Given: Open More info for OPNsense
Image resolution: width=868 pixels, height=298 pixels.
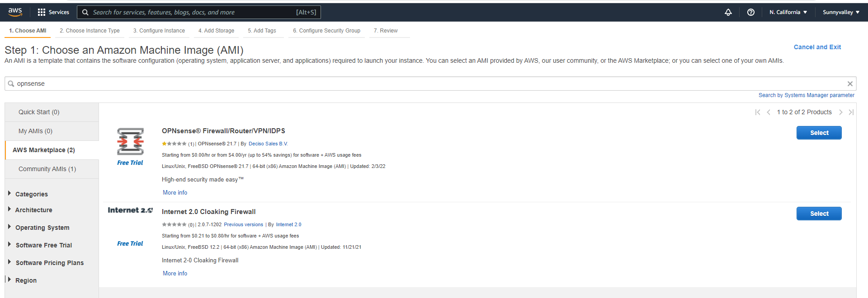Looking at the screenshot, I should point(175,192).
